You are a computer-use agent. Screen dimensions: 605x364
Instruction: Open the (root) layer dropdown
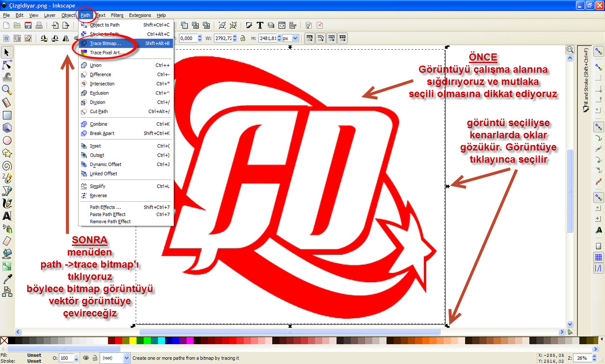tap(115, 358)
